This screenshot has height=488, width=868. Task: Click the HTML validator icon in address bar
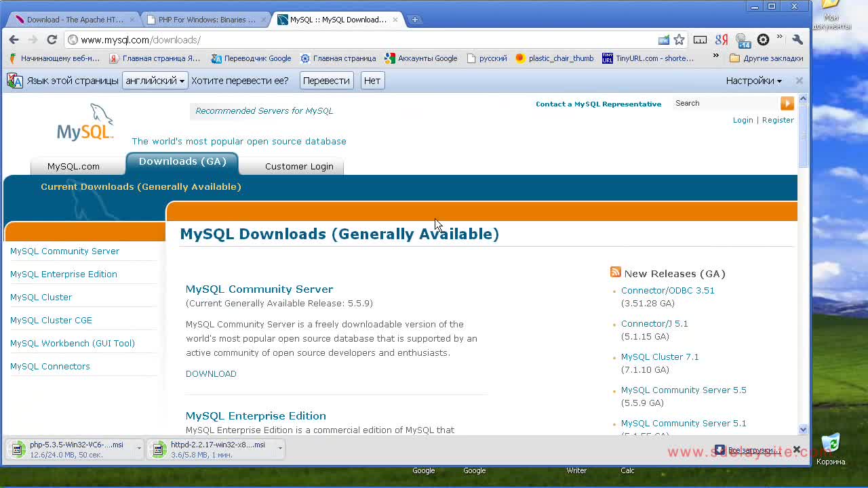click(664, 40)
